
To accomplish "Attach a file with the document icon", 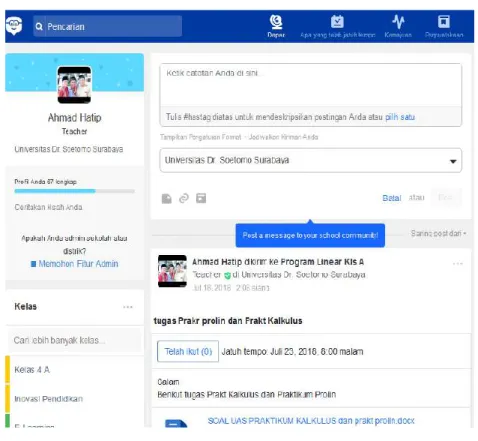I will click(166, 198).
